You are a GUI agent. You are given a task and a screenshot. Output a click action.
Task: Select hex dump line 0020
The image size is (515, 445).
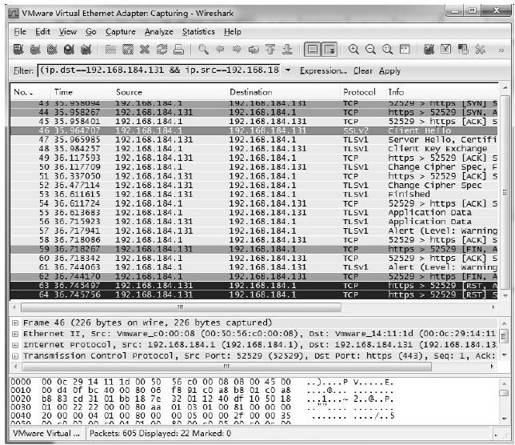[203, 399]
